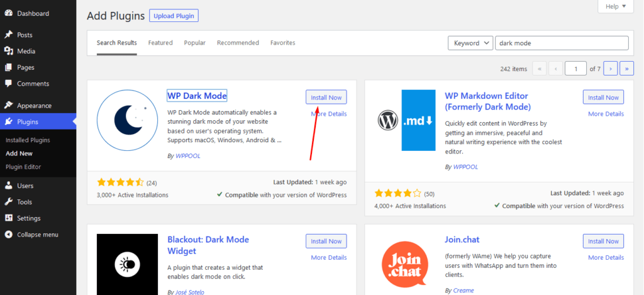This screenshot has height=295, width=644.
Task: Select Add New under Plugins
Action: pos(19,153)
